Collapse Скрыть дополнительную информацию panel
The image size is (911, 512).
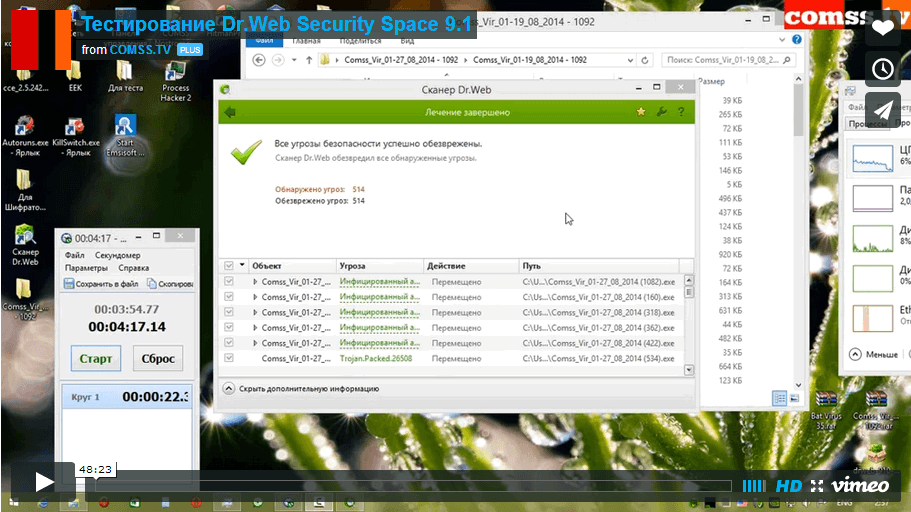pos(229,388)
